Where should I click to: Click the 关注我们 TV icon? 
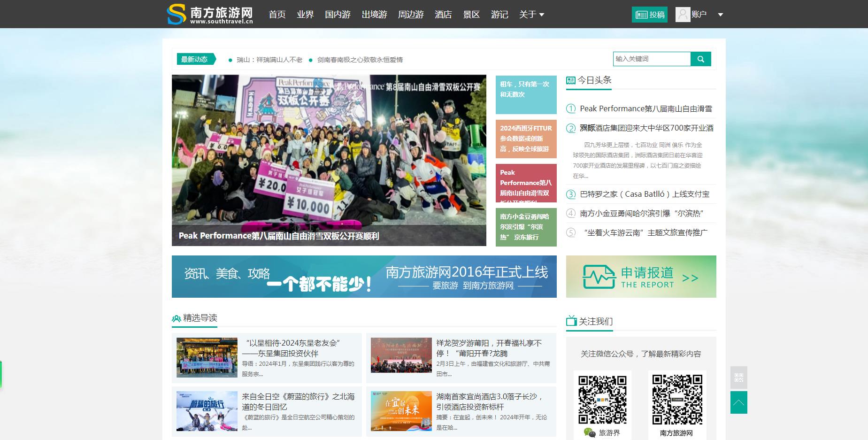click(x=571, y=321)
